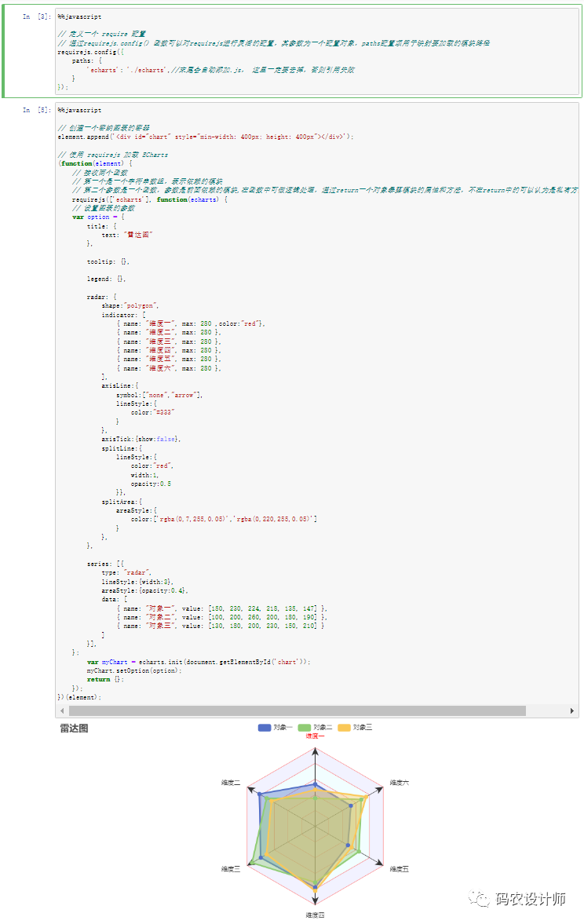Click the left arrow of the horizontal scrollbar

point(62,710)
